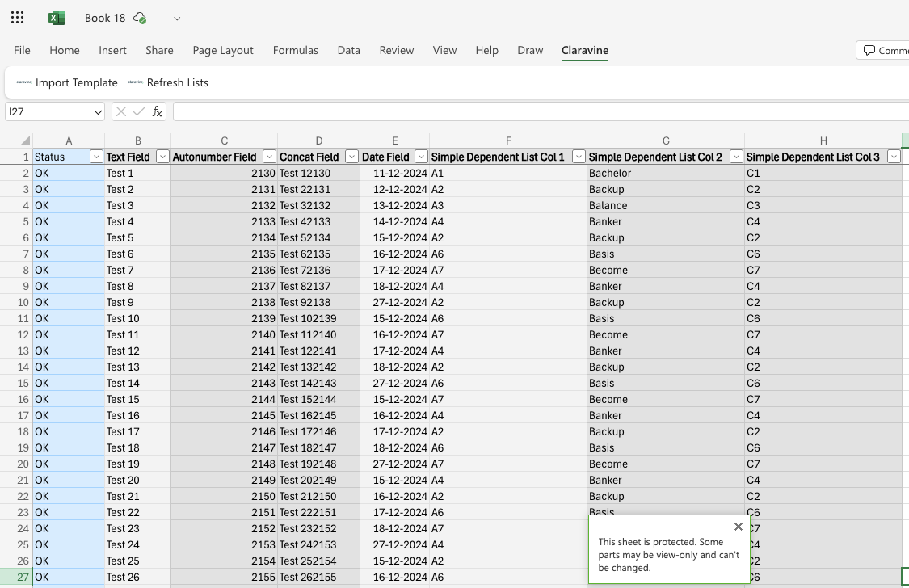Open the Insert Function fx icon
The height and width of the screenshot is (588, 909).
coord(157,111)
